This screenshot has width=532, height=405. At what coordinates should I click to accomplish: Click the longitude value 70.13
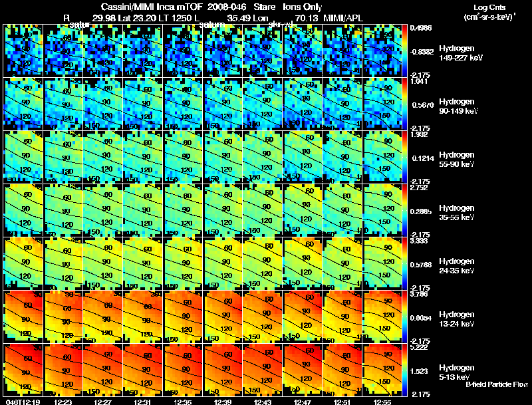[x=306, y=18]
